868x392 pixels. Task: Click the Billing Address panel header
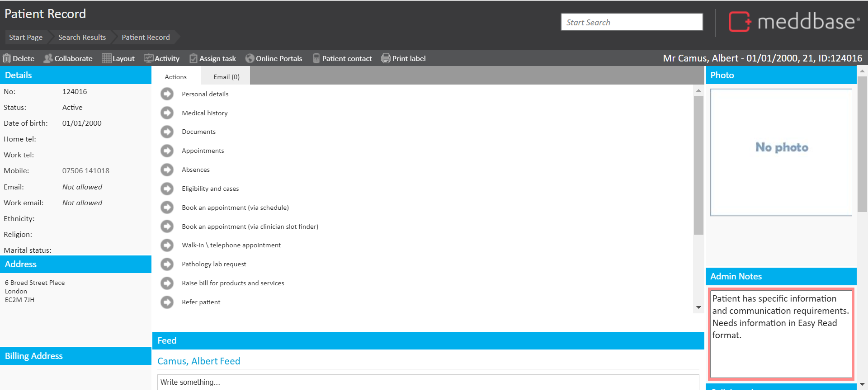[x=75, y=356]
